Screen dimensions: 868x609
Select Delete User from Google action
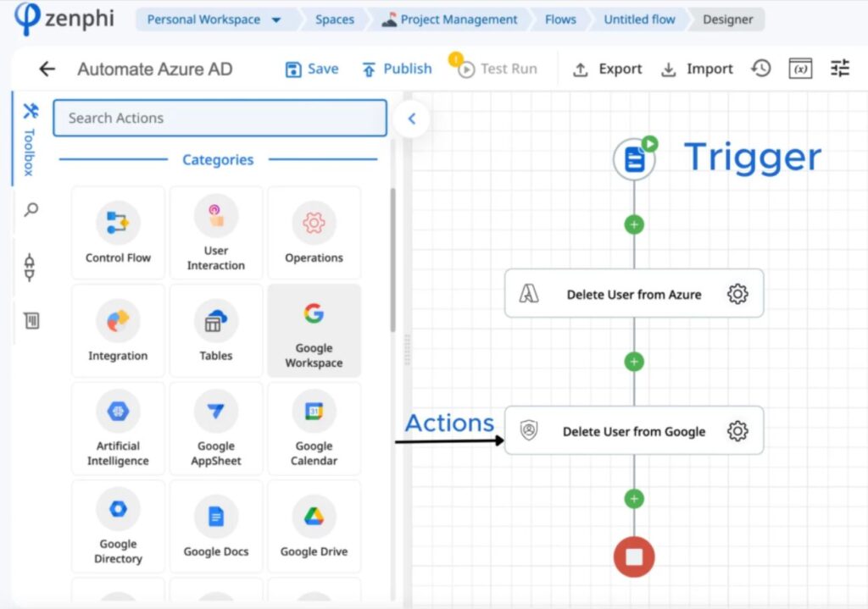[634, 431]
